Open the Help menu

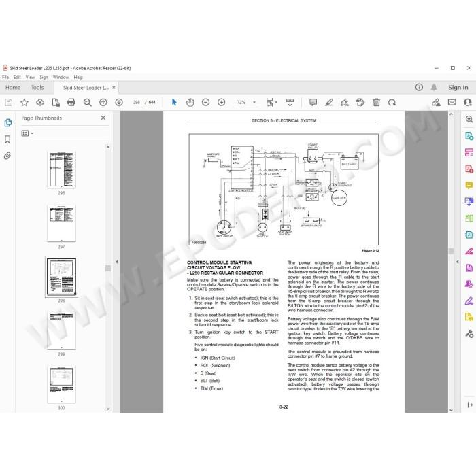78,77
